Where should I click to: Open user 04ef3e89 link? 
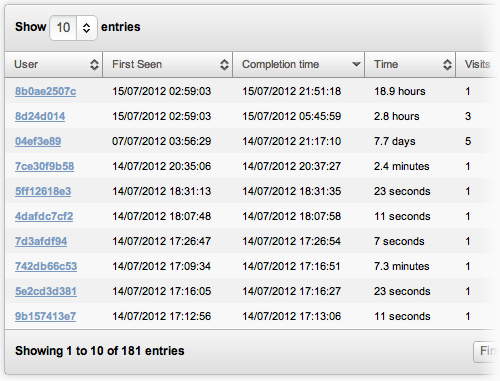38,141
